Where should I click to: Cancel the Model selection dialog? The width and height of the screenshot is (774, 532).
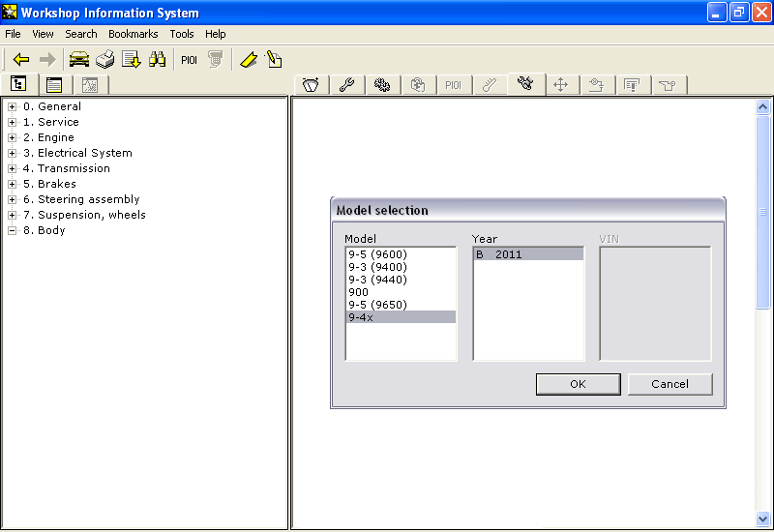pos(670,384)
